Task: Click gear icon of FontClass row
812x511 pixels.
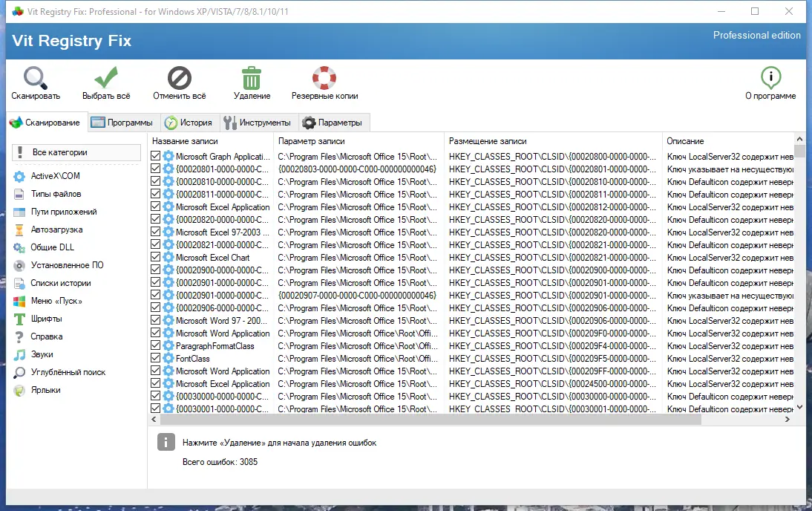Action: coord(168,358)
